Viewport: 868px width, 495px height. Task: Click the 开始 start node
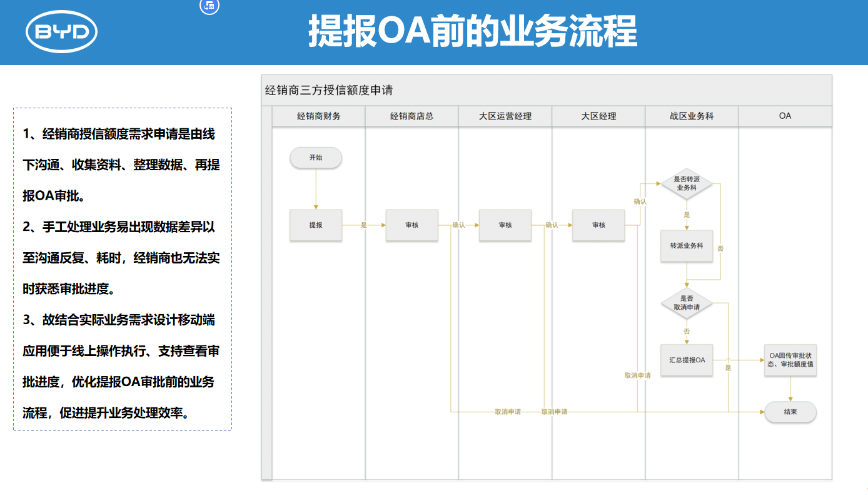pyautogui.click(x=316, y=158)
